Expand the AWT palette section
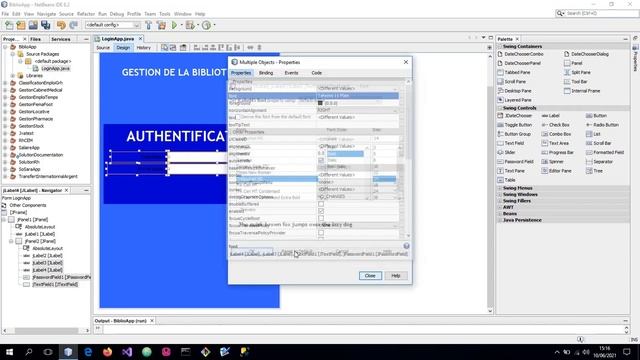This screenshot has height=360, width=640. [500, 207]
